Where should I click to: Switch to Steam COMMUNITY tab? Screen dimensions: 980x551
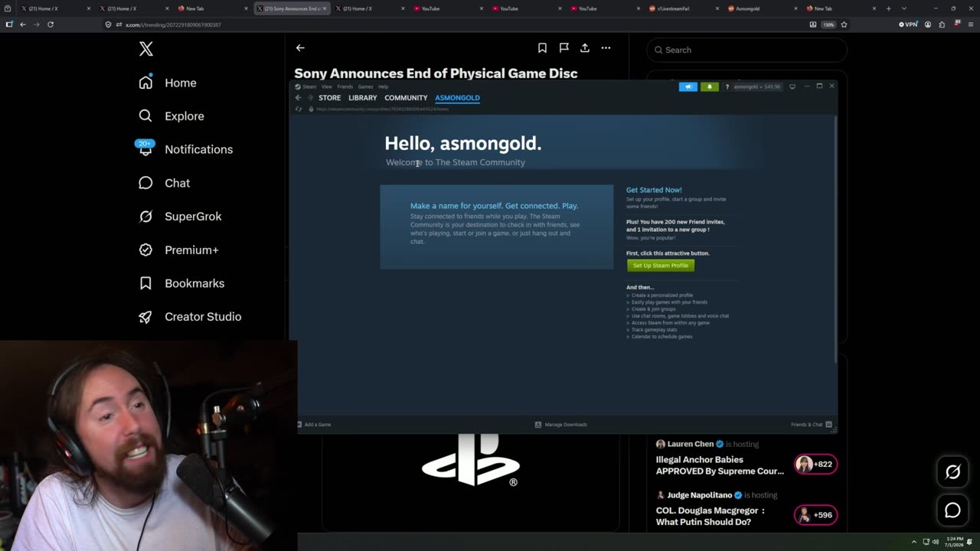406,98
